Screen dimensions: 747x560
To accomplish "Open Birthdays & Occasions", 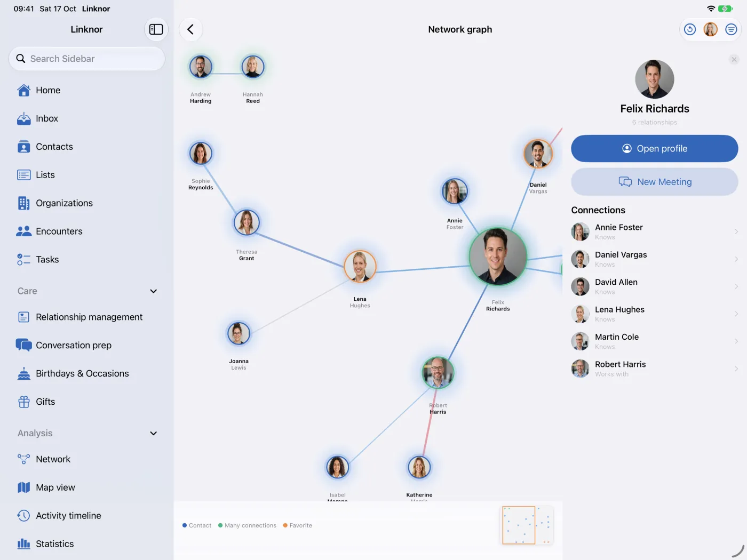I will point(87,373).
